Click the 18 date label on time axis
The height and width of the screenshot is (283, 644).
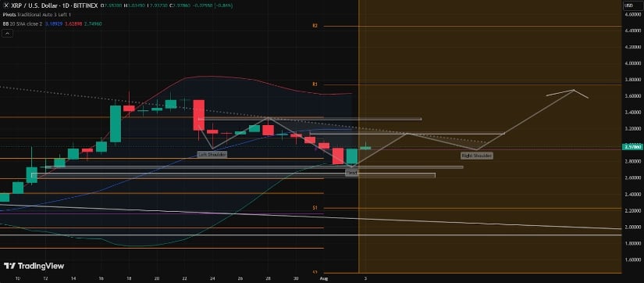[129, 278]
